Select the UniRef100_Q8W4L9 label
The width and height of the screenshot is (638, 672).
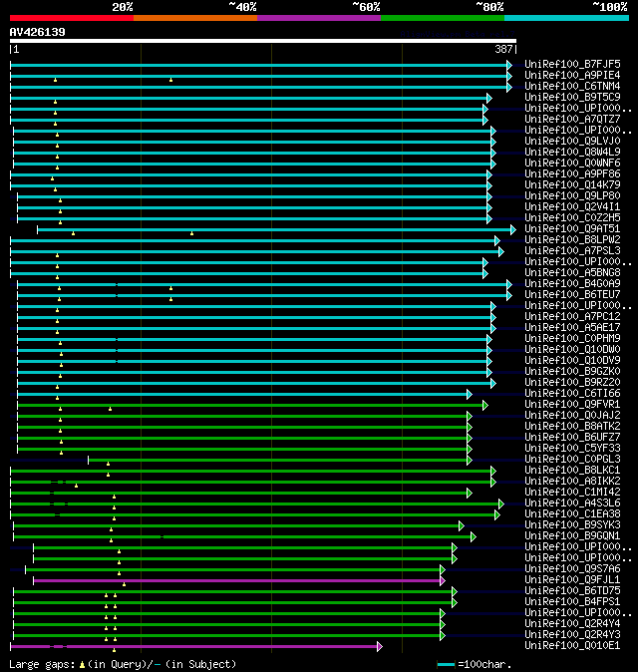(572, 153)
